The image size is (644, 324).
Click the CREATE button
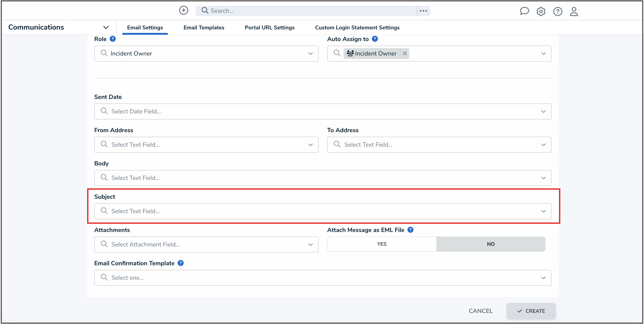(531, 311)
